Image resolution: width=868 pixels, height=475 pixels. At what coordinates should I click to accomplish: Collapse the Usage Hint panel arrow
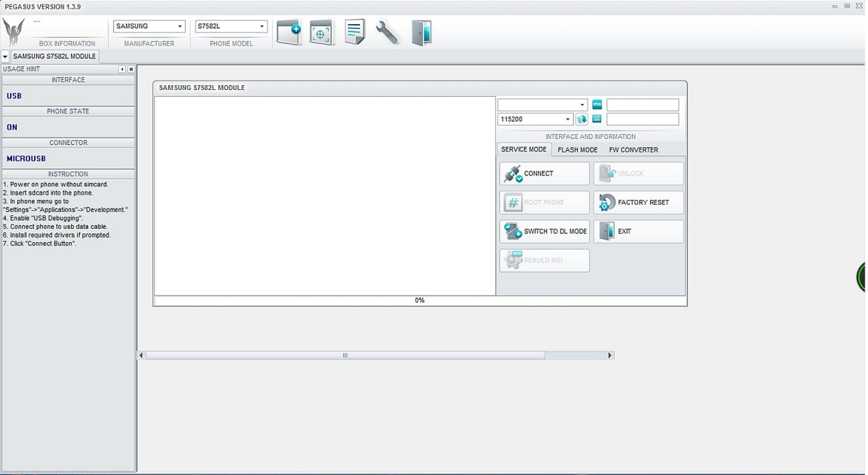tap(122, 69)
